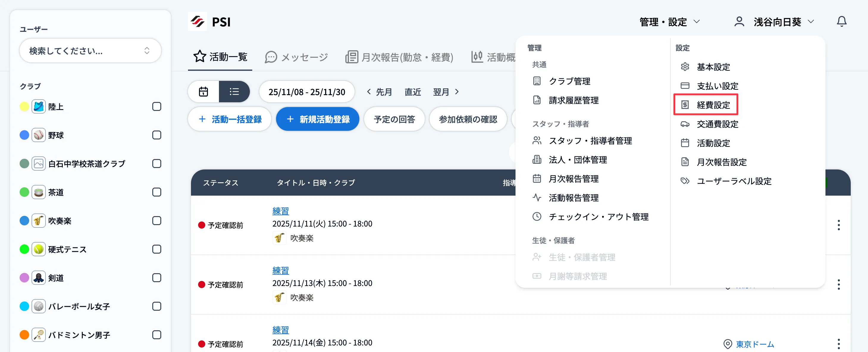
Task: Check the 野球 club checkbox
Action: pos(156,135)
